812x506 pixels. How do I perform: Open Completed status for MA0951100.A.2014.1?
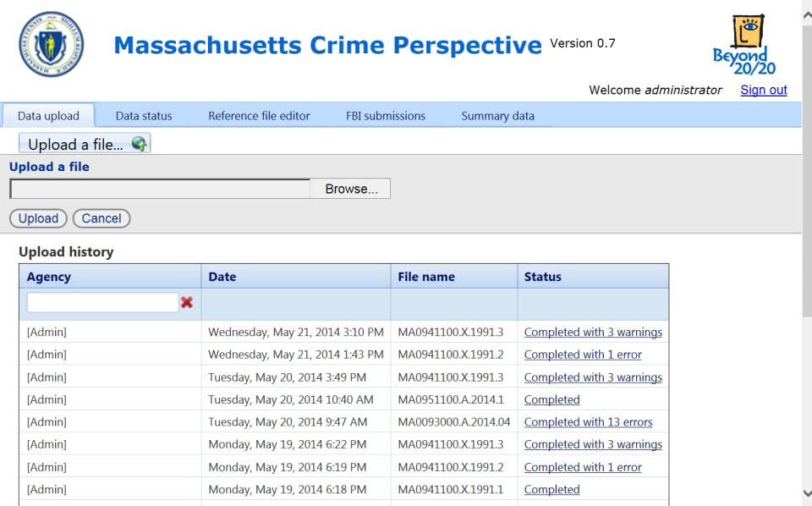point(551,399)
